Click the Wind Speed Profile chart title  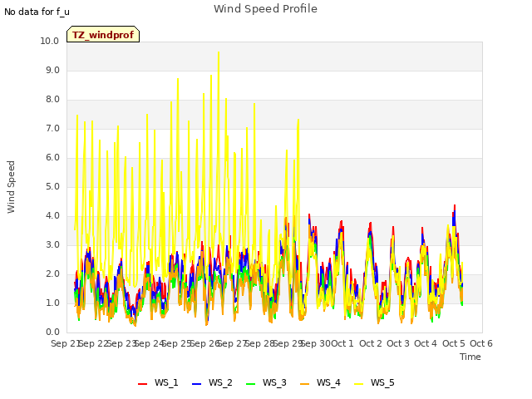coord(265,9)
